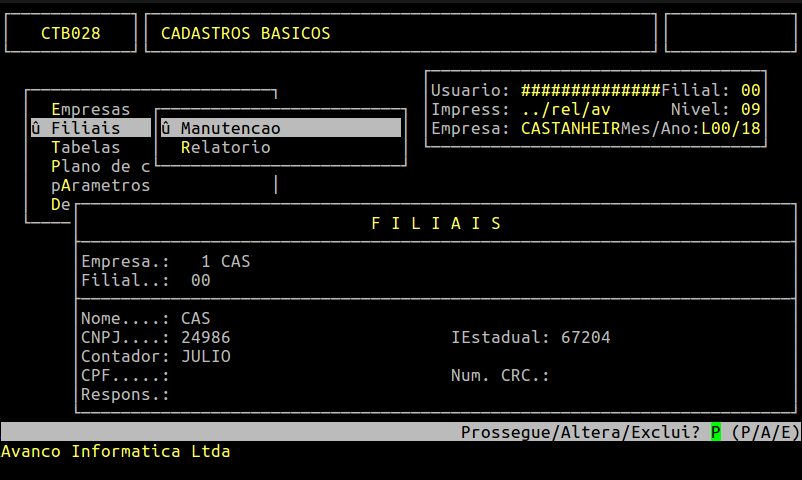Select Manutencao in the submenu
This screenshot has width=802, height=480.
(230, 128)
